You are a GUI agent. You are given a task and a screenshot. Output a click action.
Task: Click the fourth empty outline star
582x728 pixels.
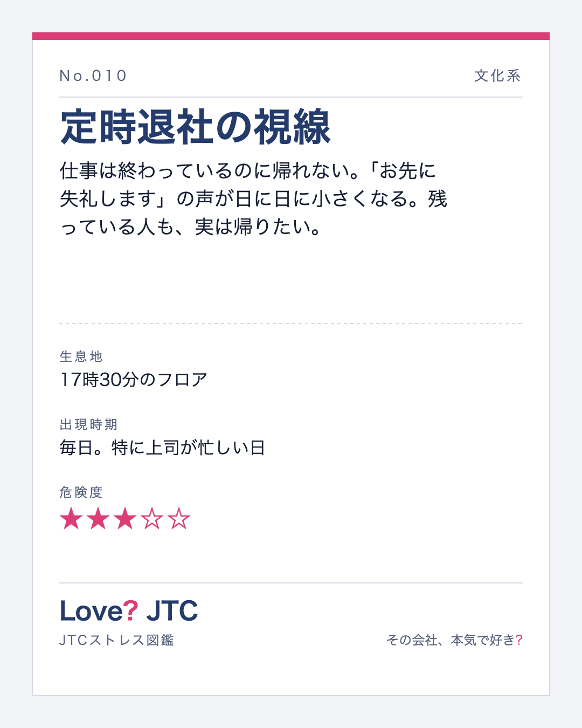coord(152,519)
